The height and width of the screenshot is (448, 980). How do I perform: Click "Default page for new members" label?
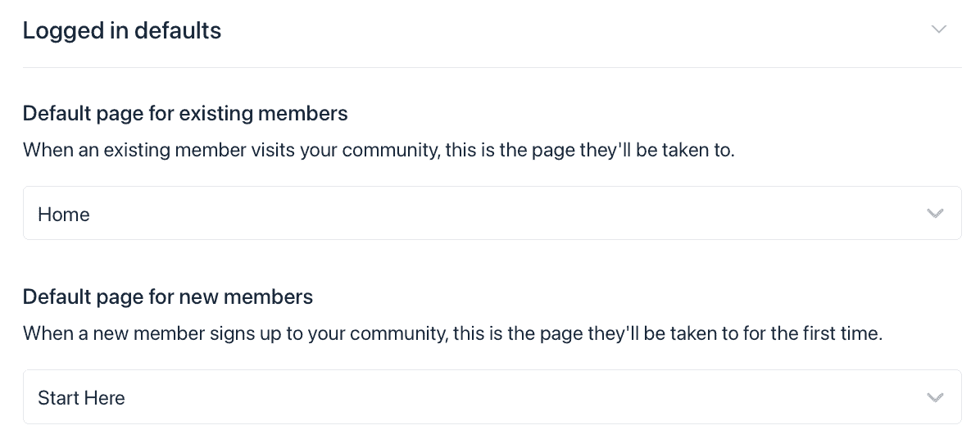(x=168, y=296)
